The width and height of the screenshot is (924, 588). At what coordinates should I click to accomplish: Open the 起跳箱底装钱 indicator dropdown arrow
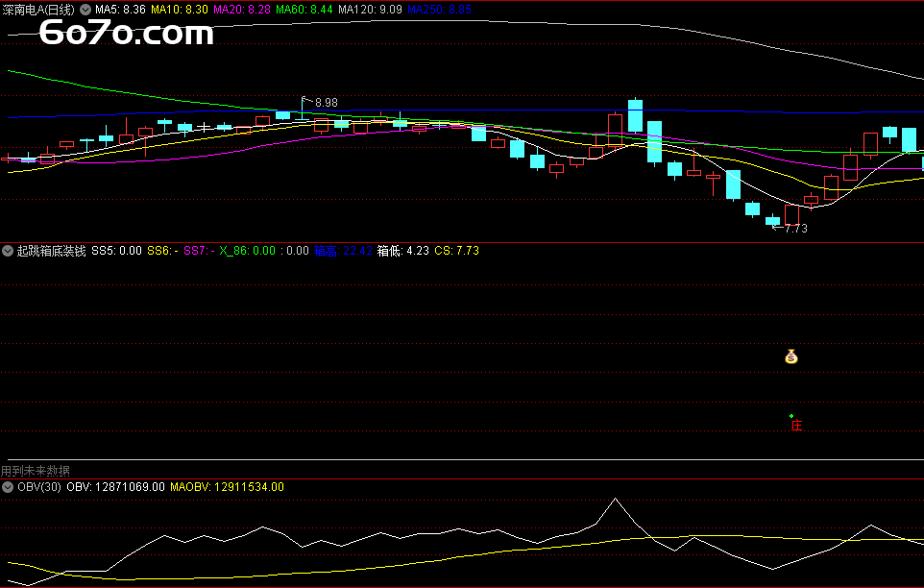(x=8, y=251)
